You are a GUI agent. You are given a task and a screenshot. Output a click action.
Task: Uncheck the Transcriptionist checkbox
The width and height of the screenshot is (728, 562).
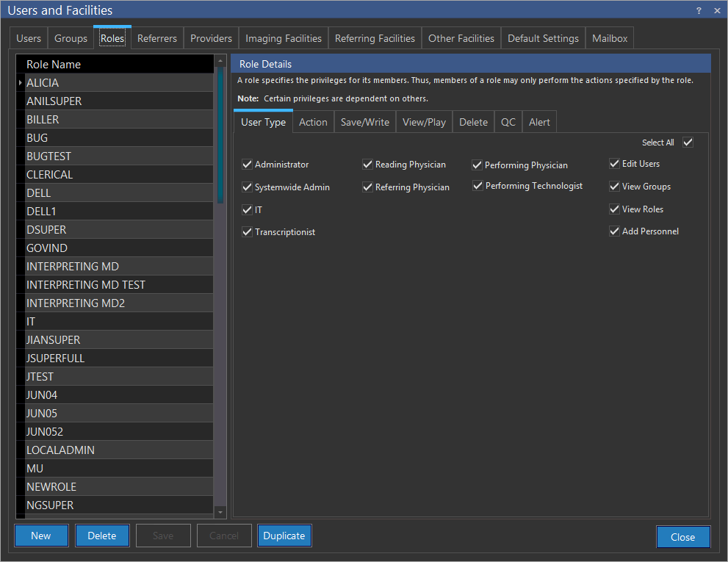point(248,232)
